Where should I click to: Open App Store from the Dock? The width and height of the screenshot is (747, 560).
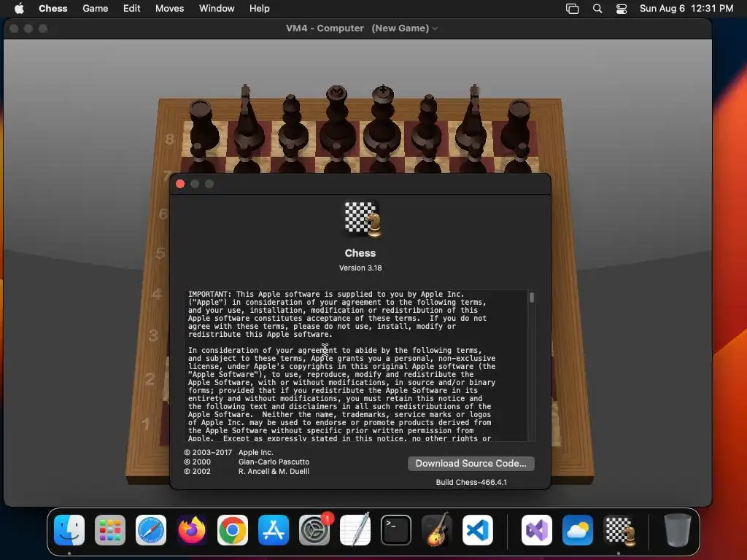[x=274, y=529]
